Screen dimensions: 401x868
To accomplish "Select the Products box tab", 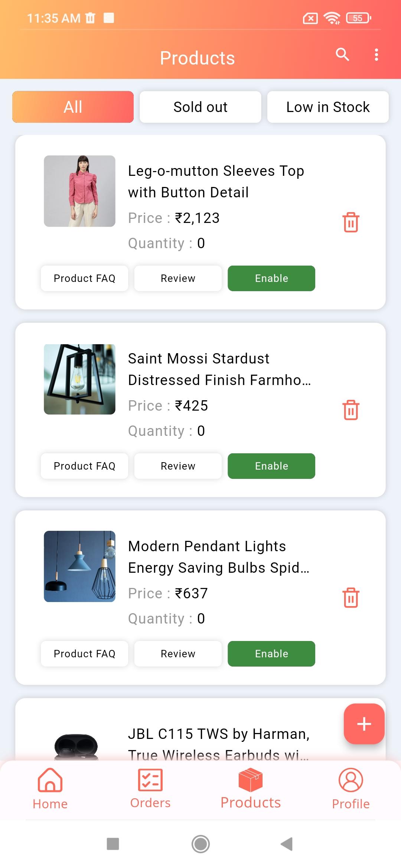I will pyautogui.click(x=251, y=780).
